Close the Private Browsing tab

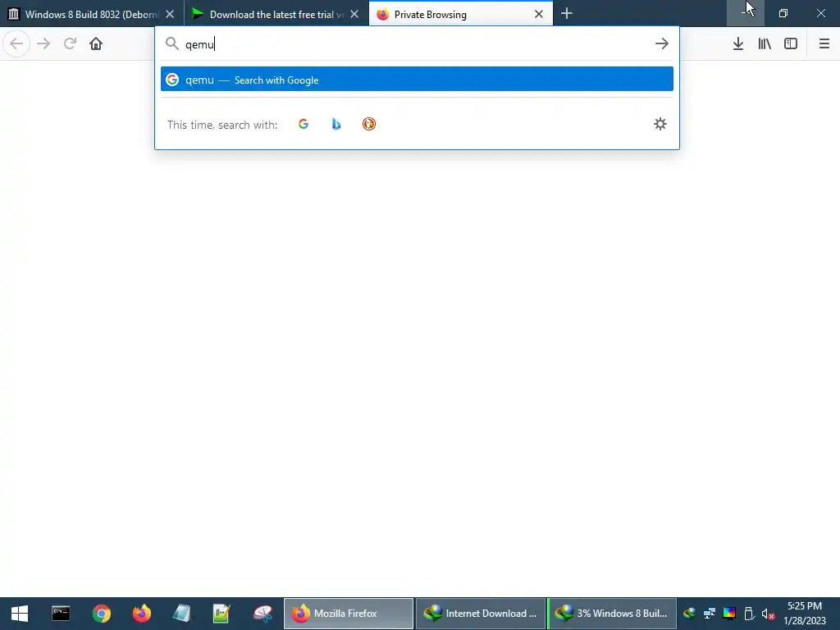click(539, 14)
